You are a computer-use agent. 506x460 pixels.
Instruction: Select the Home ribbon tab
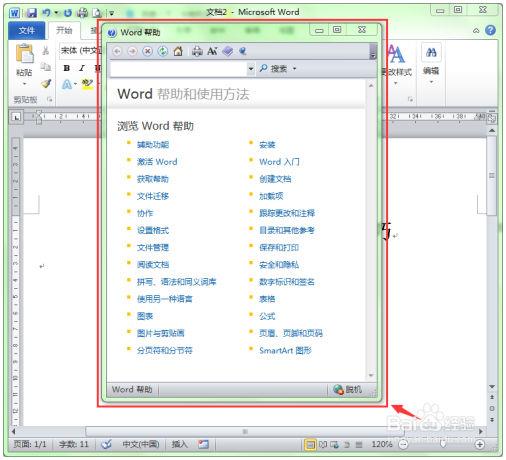click(64, 31)
